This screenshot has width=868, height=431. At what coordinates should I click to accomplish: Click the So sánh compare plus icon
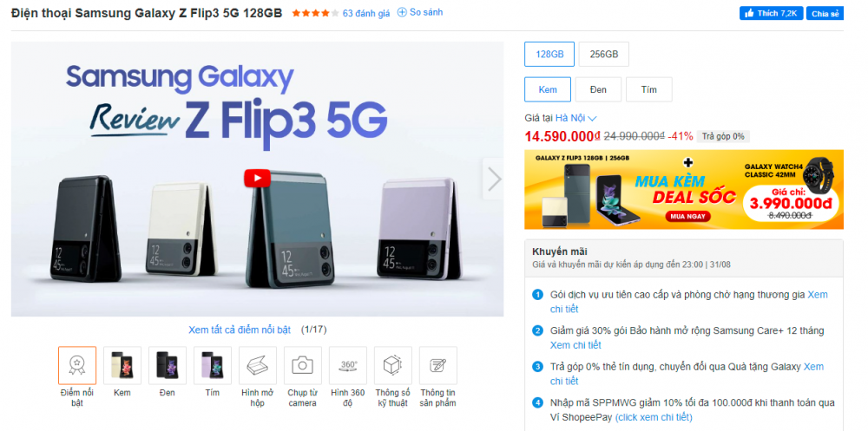tap(402, 12)
